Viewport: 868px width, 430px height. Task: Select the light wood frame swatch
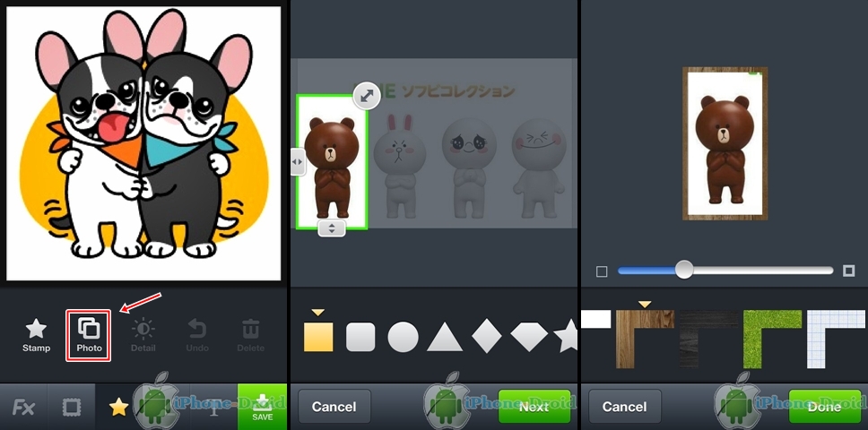pos(645,339)
